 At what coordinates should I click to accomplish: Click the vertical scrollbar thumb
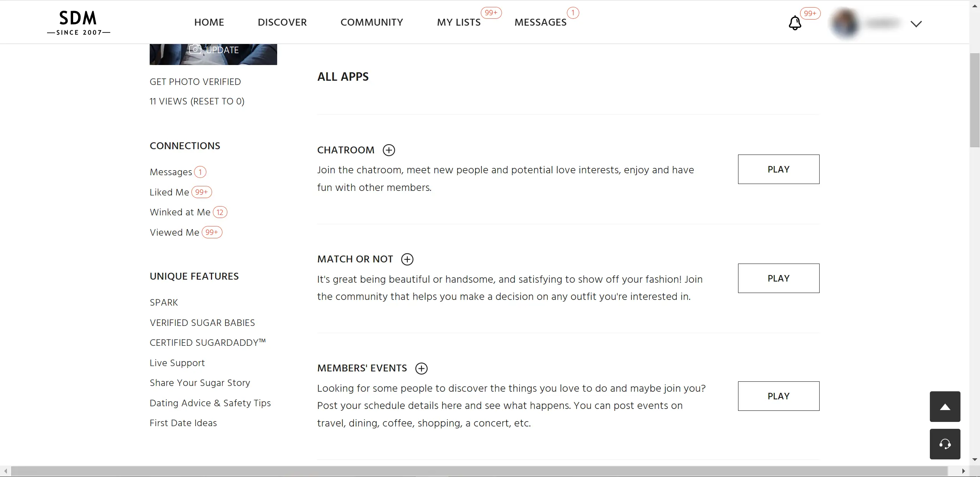click(975, 100)
